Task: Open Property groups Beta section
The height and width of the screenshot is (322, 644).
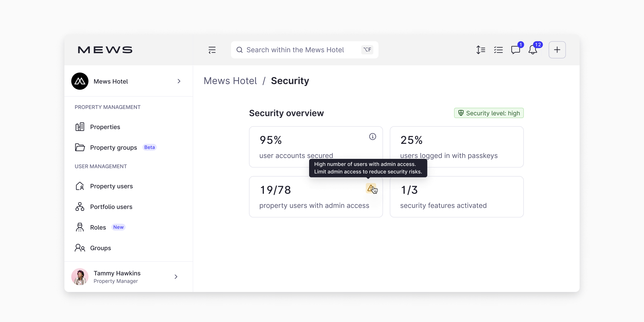Action: (x=114, y=148)
